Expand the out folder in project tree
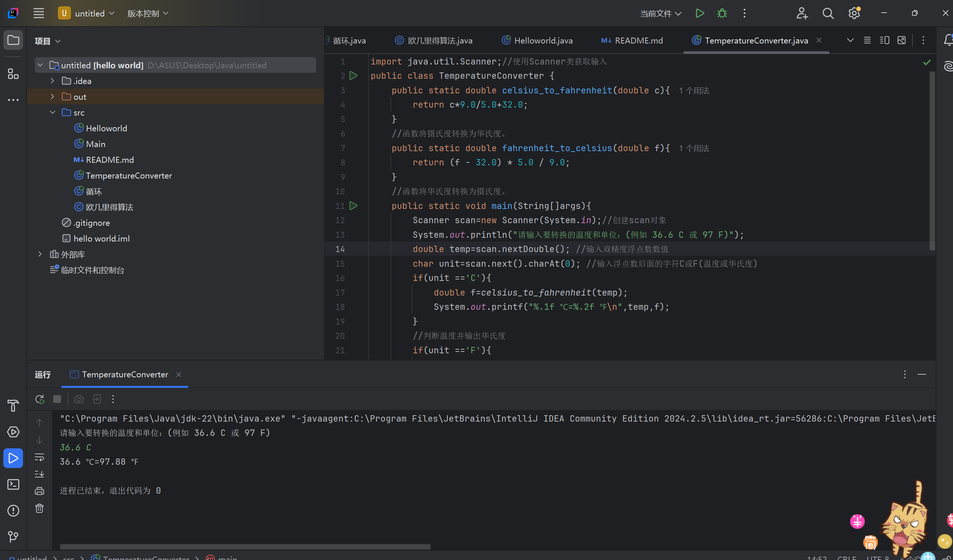This screenshot has width=953, height=560. coord(53,97)
